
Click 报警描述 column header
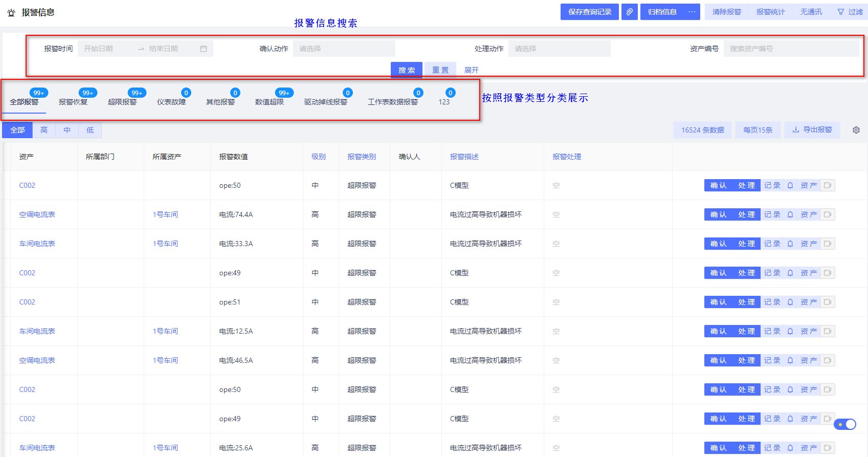(x=464, y=157)
